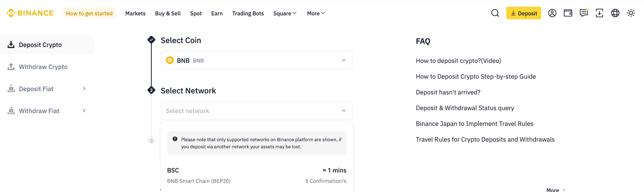Click the Binance logo
Viewport: 644px width, 192px height.
[30, 13]
